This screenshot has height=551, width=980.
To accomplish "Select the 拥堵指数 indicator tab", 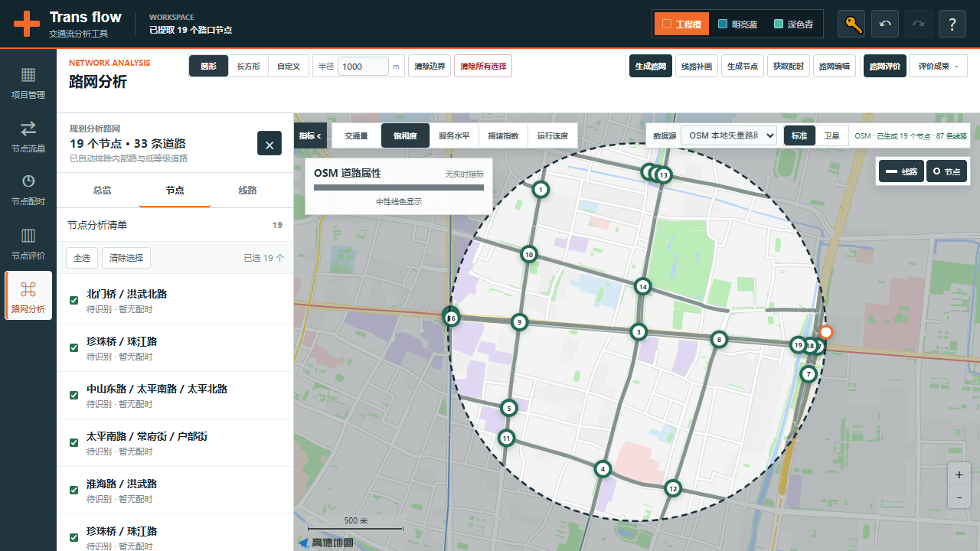I will [x=503, y=135].
